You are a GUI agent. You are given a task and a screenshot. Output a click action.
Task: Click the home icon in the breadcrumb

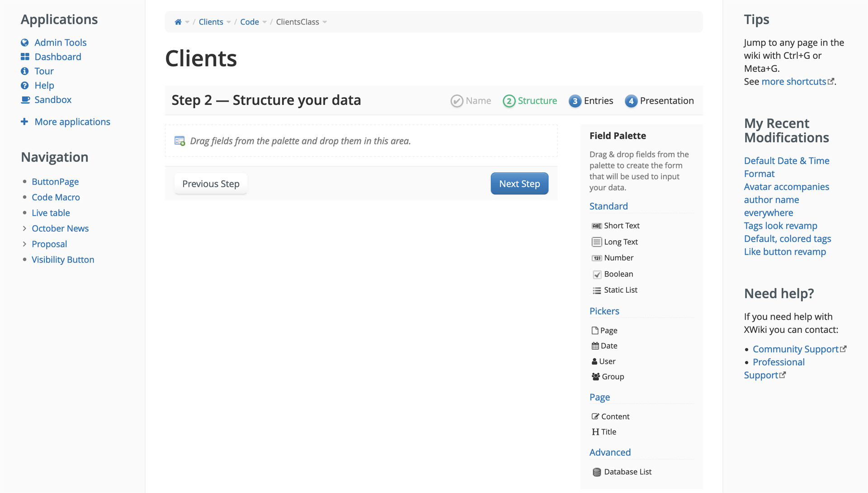(178, 22)
